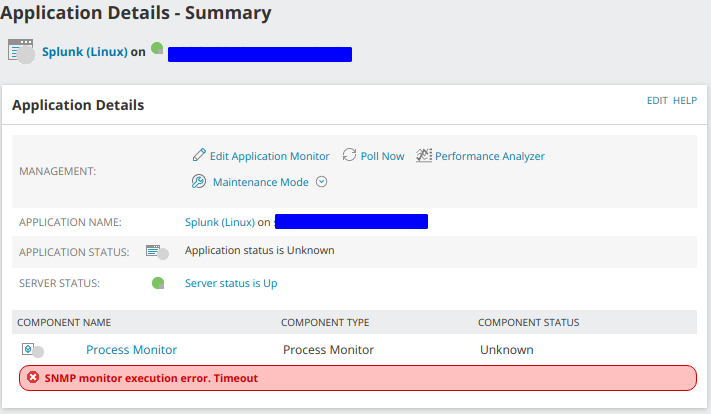Click the pencil icon for Edit Application Monitor

[x=199, y=155]
